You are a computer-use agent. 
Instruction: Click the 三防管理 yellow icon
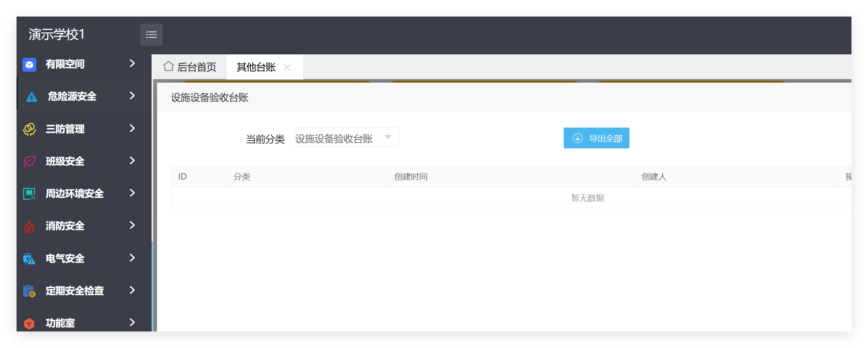click(30, 129)
